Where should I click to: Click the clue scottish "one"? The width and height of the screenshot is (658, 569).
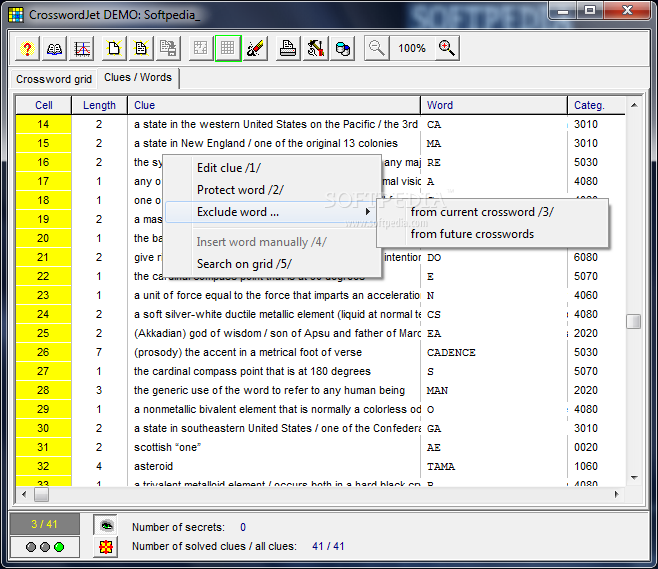167,447
